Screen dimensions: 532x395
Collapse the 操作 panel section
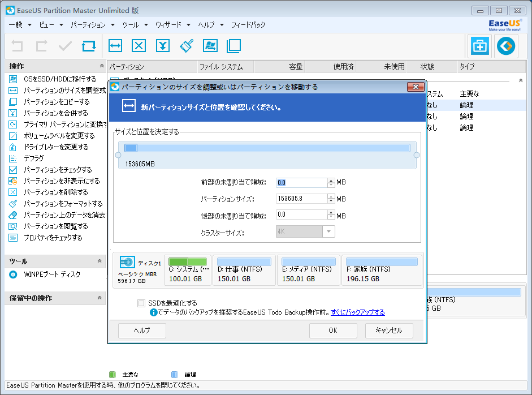(101, 66)
